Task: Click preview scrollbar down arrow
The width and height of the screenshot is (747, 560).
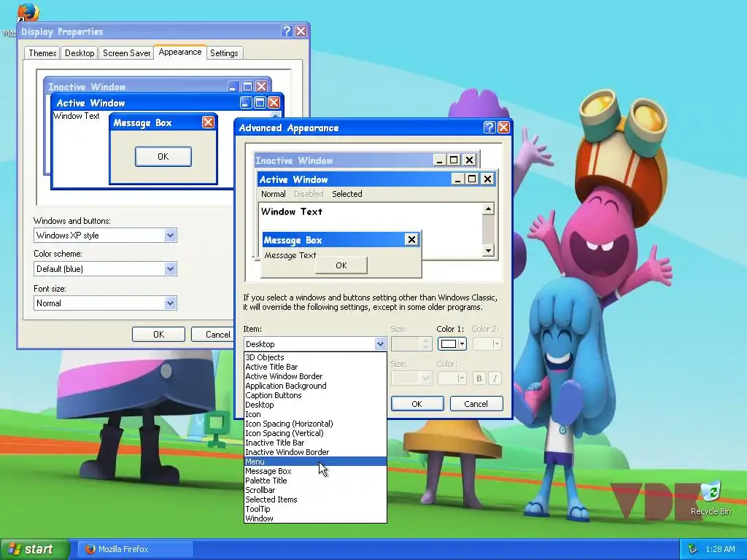Action: point(488,251)
